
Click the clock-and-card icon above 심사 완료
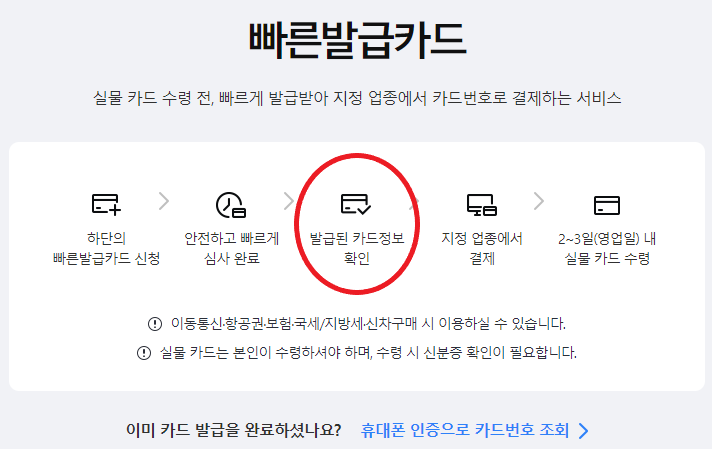[231, 205]
